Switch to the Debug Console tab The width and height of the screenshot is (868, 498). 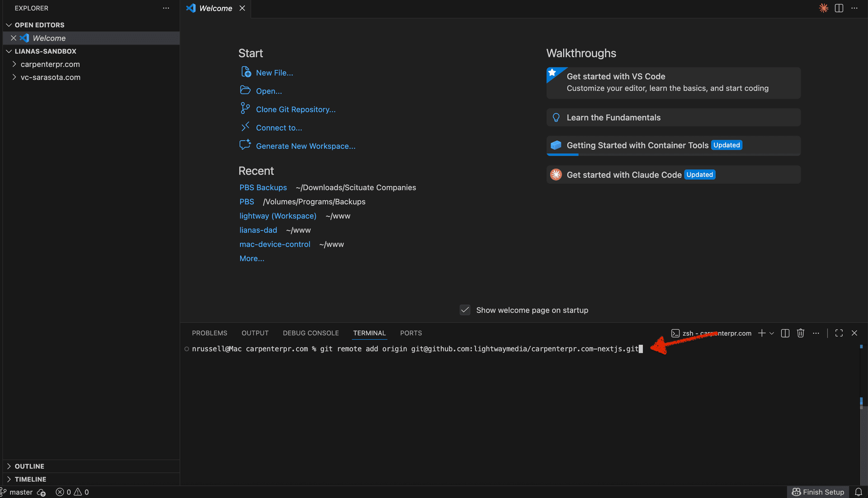click(311, 333)
